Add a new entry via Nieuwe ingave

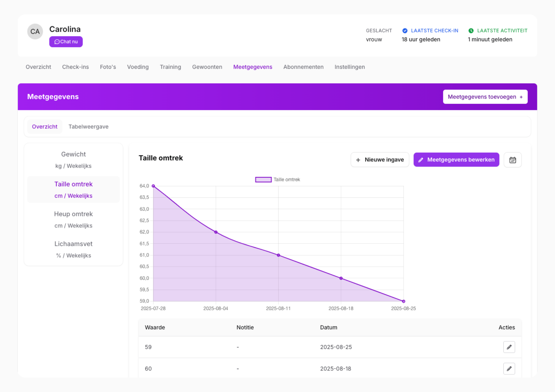pos(380,160)
